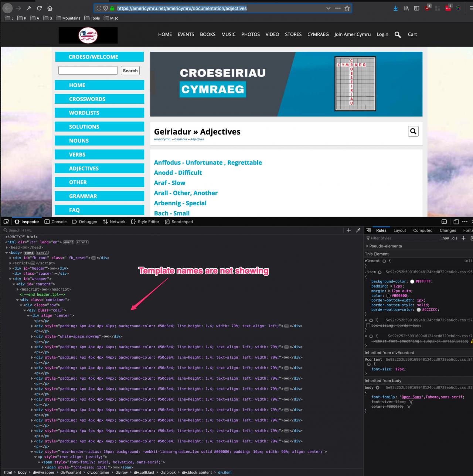Open the Computed styles tab
The width and height of the screenshot is (473, 476).
coord(423,230)
